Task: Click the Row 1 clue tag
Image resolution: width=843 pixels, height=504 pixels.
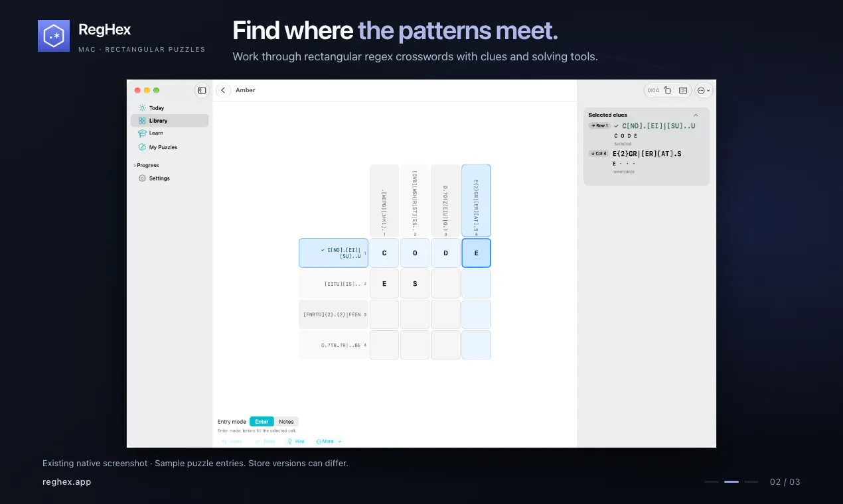Action: tap(599, 125)
